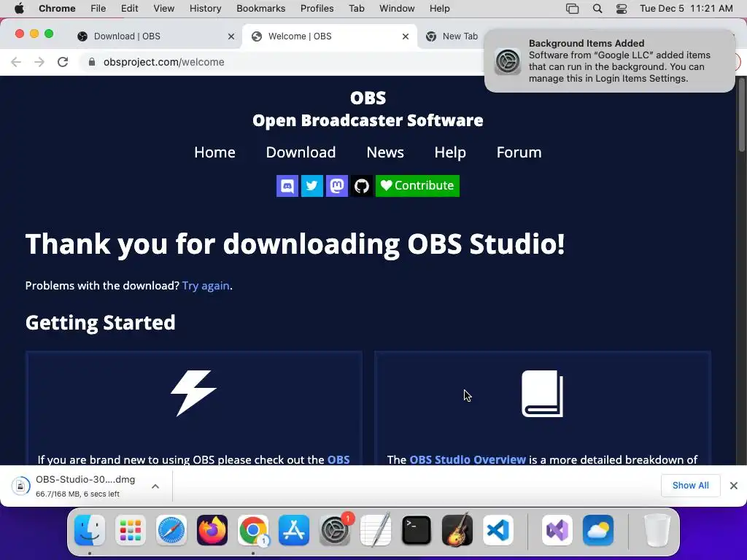Screen dimensions: 747x560
Task: Switch to the Download | OBS tab
Action: click(156, 36)
